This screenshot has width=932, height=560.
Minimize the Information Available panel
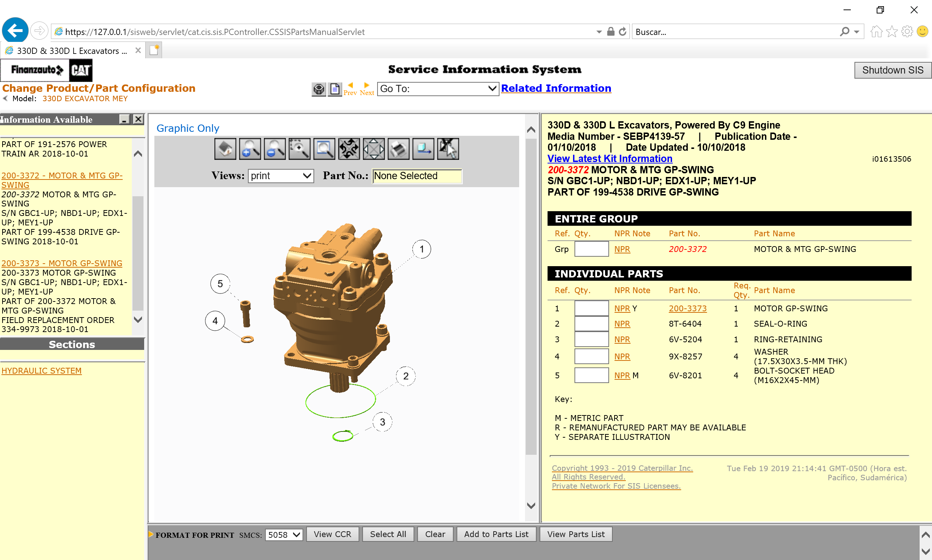[x=124, y=120]
